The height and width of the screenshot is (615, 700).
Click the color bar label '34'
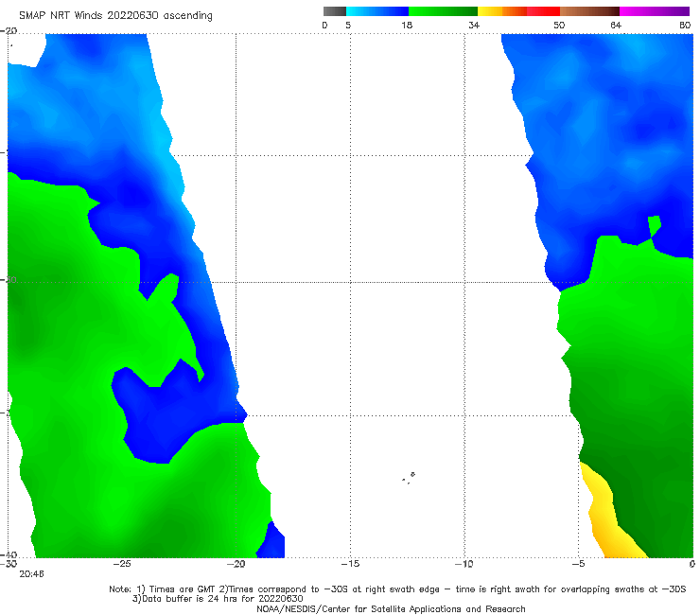474,25
